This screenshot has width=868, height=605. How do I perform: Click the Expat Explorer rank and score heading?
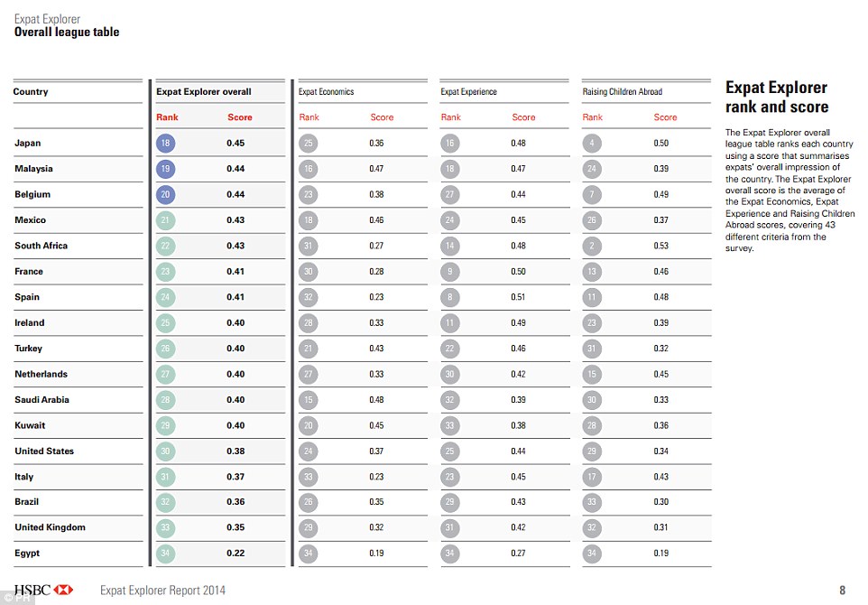point(776,98)
